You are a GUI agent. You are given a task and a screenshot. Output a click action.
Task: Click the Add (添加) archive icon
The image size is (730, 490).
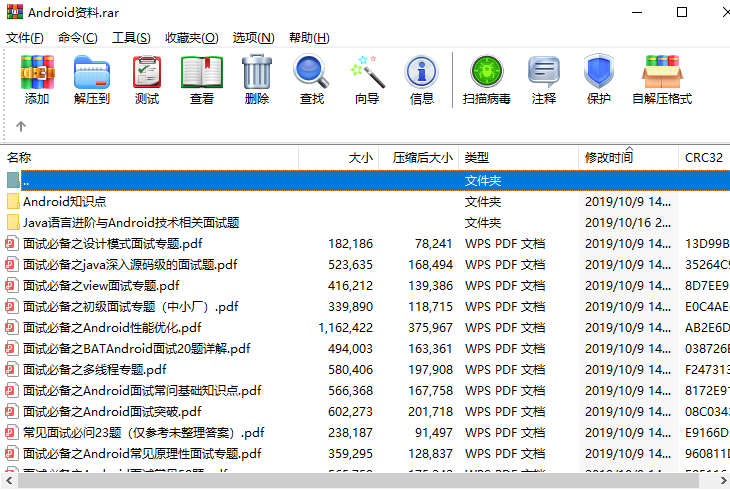(37, 72)
